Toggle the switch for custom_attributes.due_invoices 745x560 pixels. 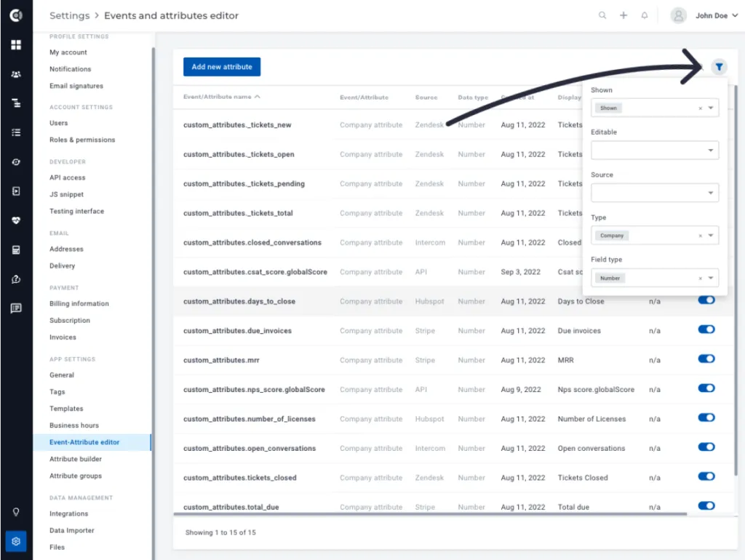[706, 329]
